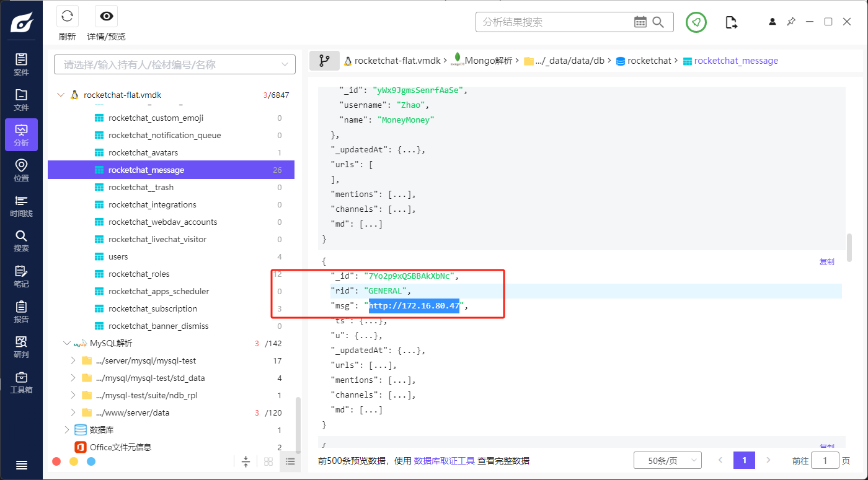Select the users table in tree
Screen dimensions: 868x480
pyautogui.click(x=118, y=256)
